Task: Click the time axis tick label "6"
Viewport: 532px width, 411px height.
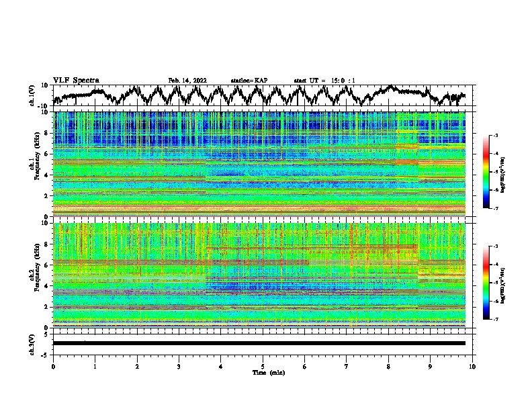Action: point(305,367)
